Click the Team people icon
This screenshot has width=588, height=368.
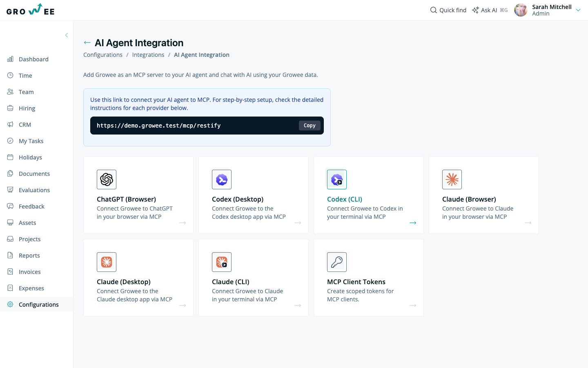point(10,92)
